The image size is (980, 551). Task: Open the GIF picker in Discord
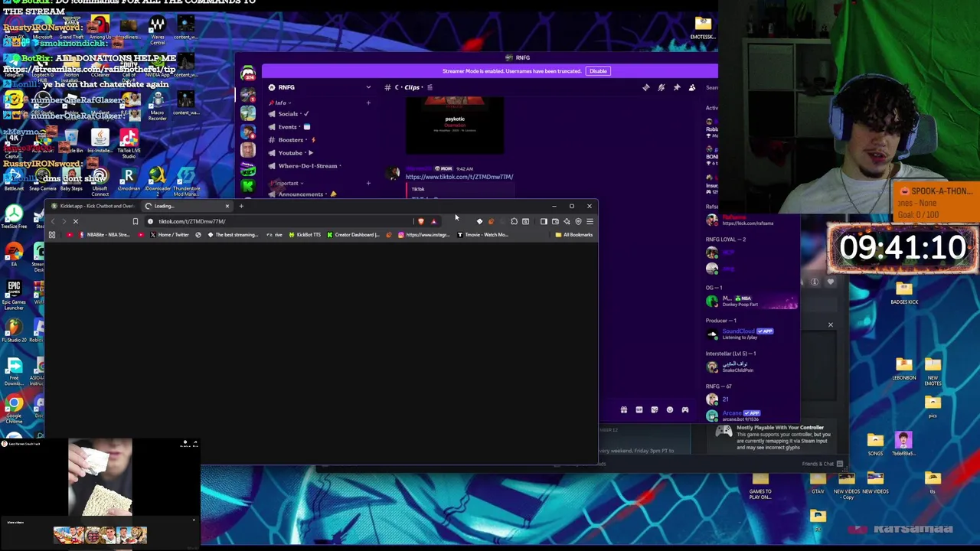639,410
